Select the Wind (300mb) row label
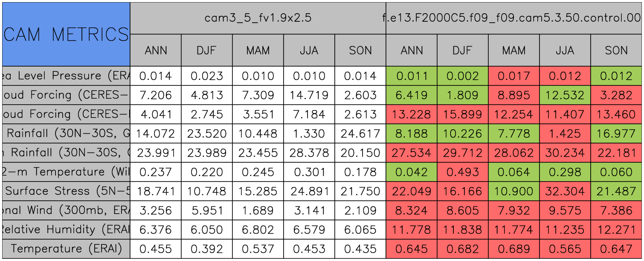 pos(66,210)
